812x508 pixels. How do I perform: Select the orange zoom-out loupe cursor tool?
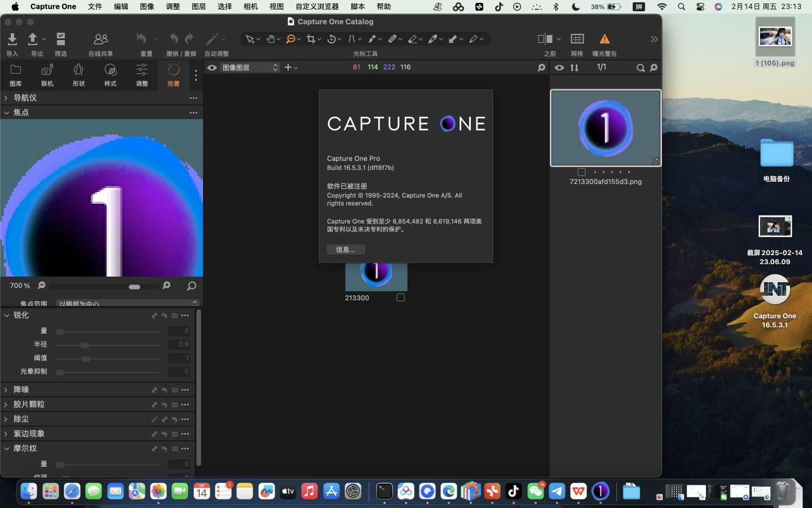pos(291,39)
